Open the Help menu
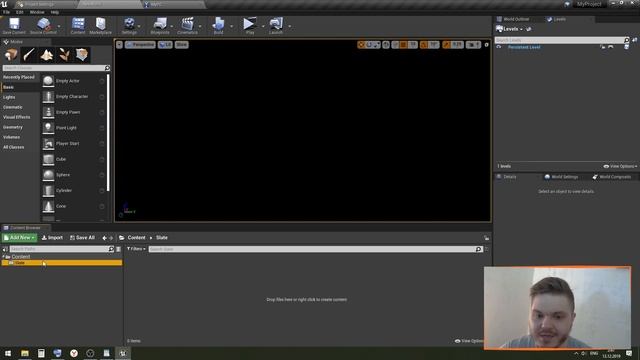Viewport: 640px width, 360px height. (54, 12)
